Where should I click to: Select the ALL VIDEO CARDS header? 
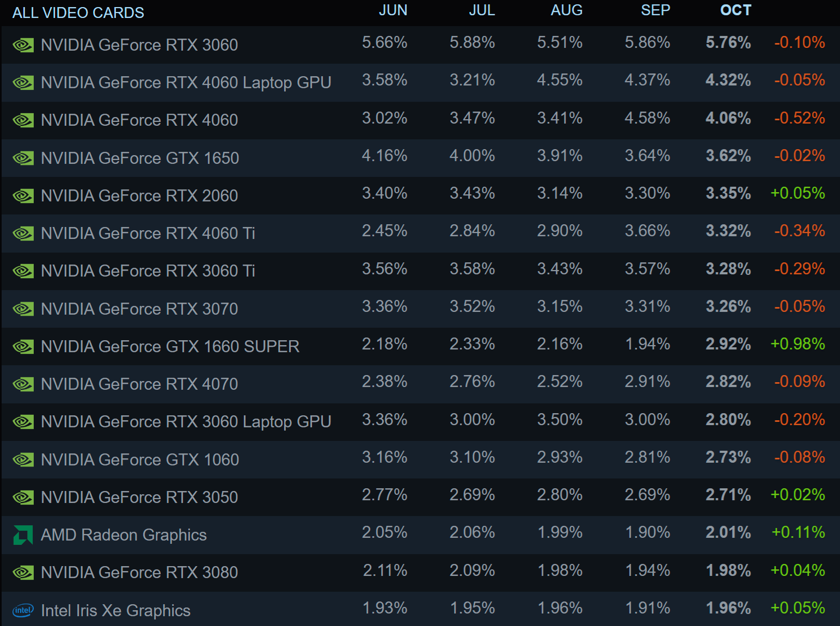(x=78, y=13)
